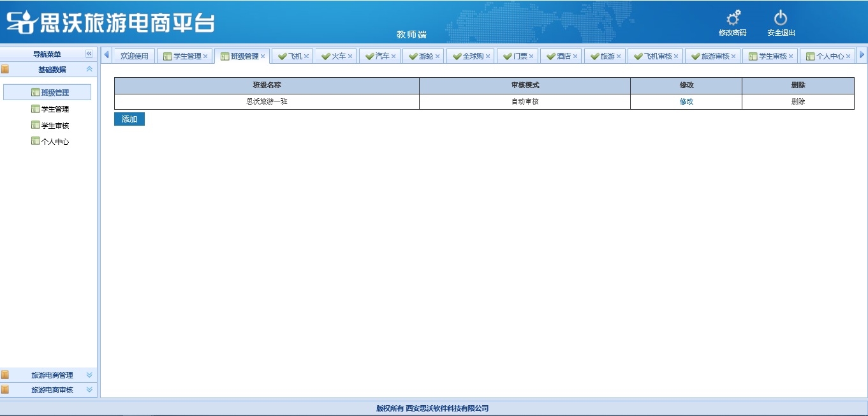Viewport: 868px width, 416px height.
Task: Close the 飞机 tab
Action: coord(306,56)
